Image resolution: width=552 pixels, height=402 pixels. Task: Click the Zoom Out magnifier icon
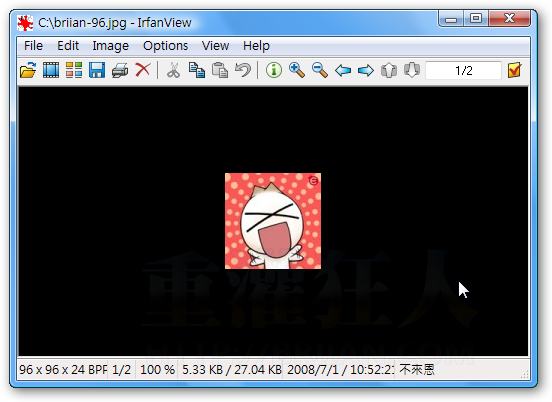click(320, 70)
